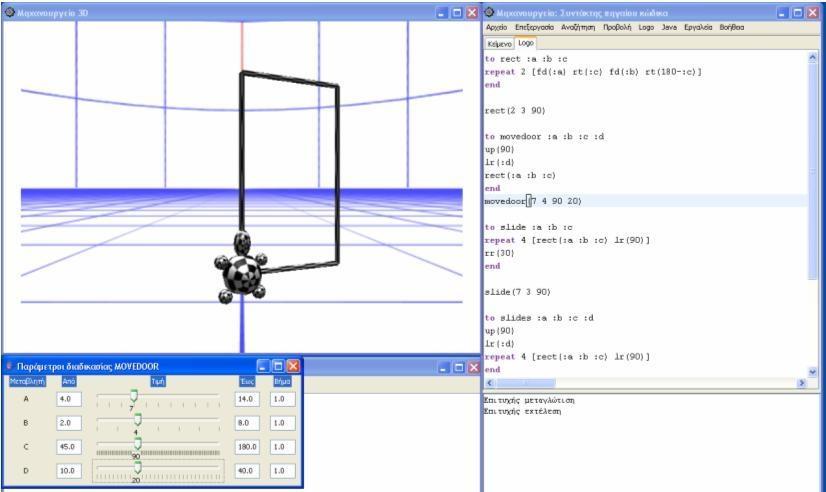Click the slider thumb for variable D
The width and height of the screenshot is (826, 492).
click(137, 467)
